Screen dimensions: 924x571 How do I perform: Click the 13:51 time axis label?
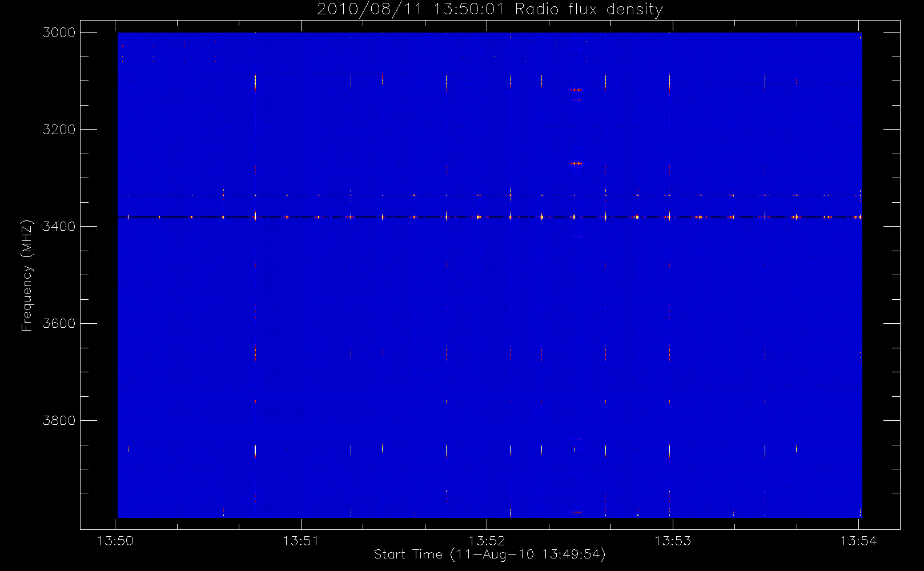point(301,541)
